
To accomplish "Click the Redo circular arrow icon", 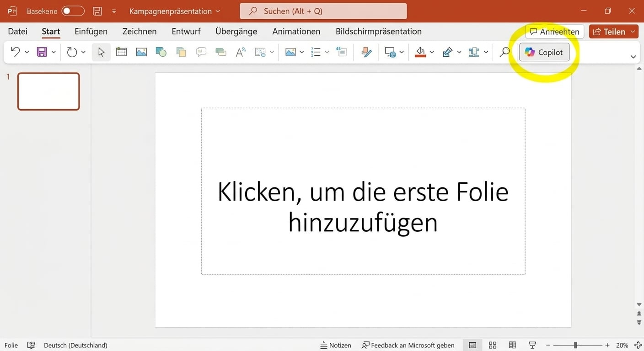I will coord(72,52).
